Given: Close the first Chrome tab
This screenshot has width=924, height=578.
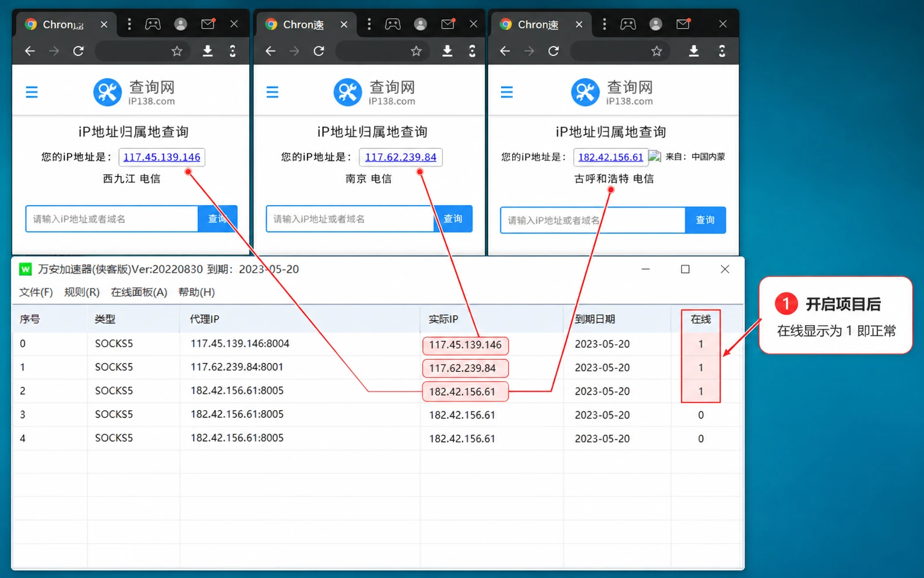Looking at the screenshot, I should [x=104, y=24].
